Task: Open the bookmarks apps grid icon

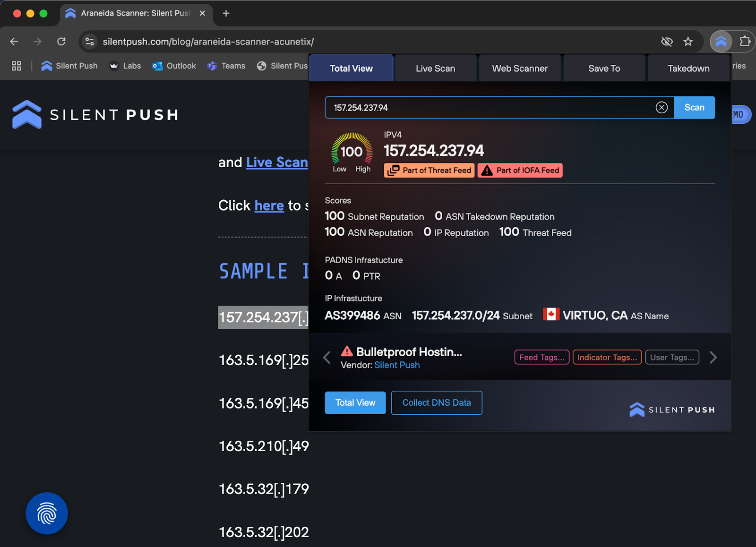Action: (17, 66)
